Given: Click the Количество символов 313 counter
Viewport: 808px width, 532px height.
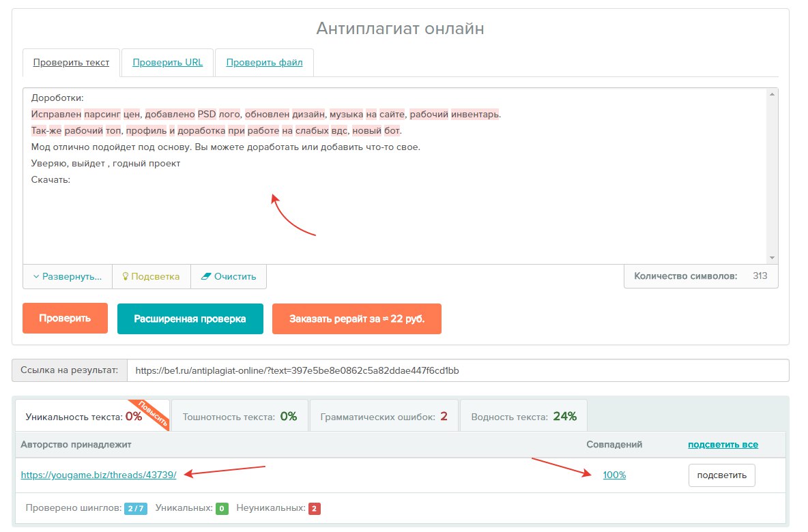Looking at the screenshot, I should click(701, 276).
